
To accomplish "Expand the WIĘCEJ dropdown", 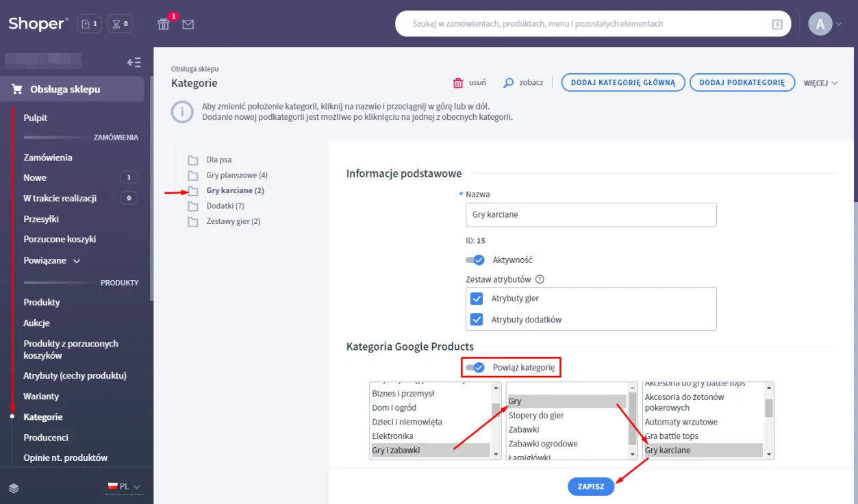I will (820, 83).
